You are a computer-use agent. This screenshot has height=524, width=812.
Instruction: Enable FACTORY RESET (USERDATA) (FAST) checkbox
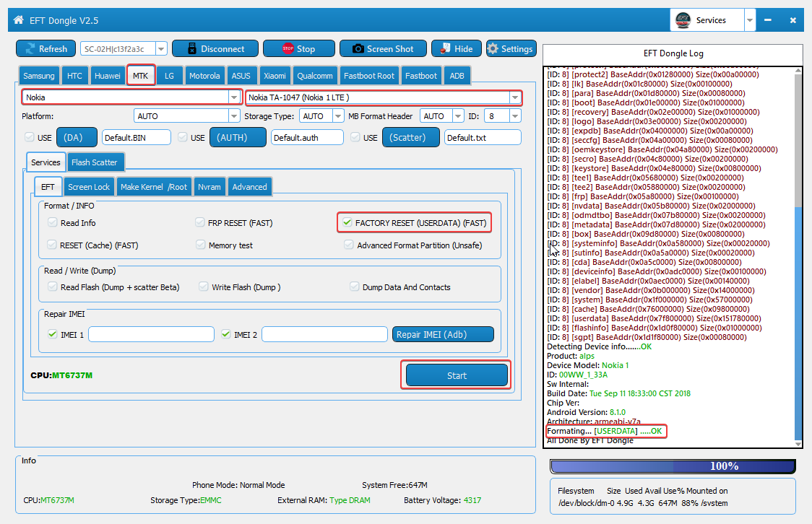tap(347, 222)
